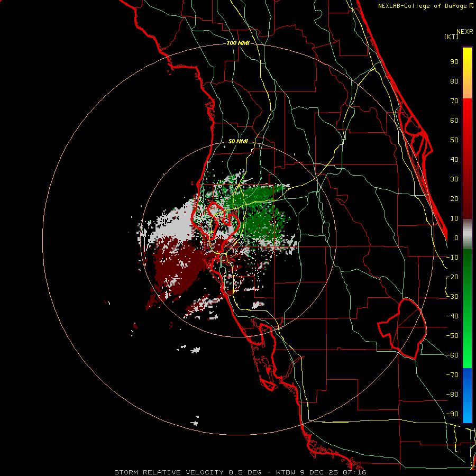The height and width of the screenshot is (476, 476).
Task: Click the "10" scale value
Action: click(454, 218)
